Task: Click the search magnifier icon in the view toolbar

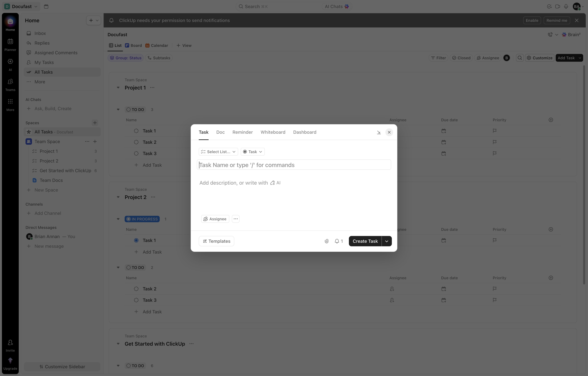Action: tap(520, 58)
